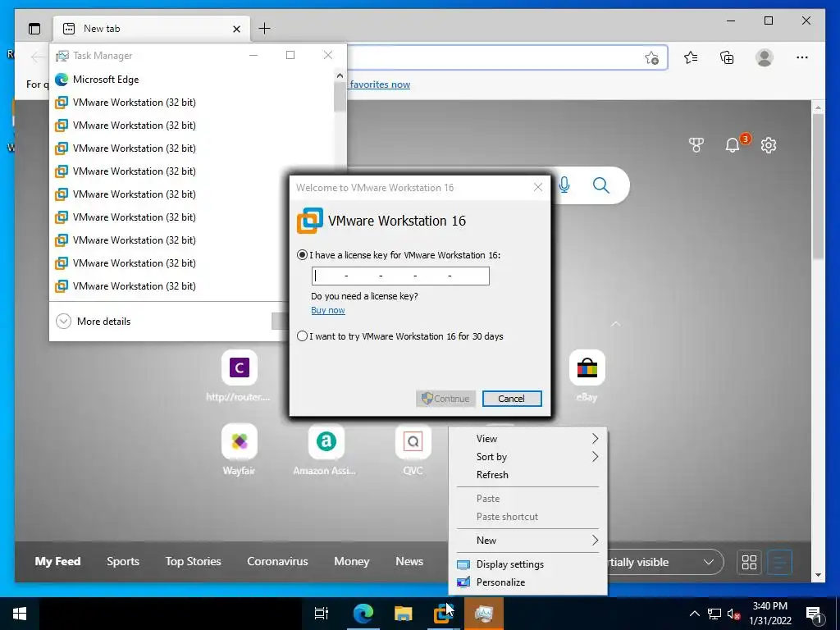Add this page to favorites star icon
The image size is (840, 630).
651,57
